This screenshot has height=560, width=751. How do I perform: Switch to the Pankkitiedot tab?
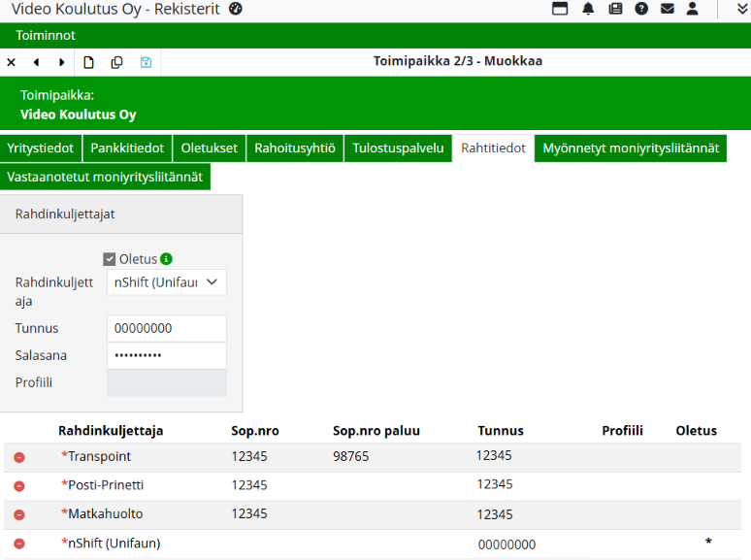pos(128,148)
